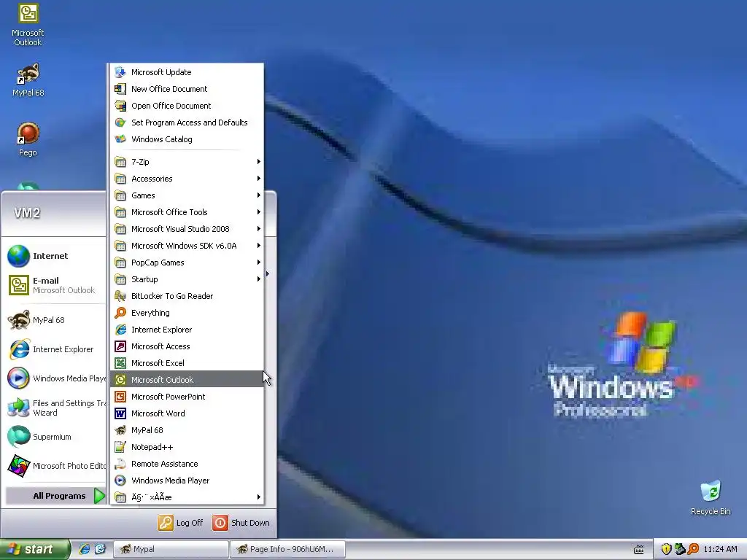Click the Everything magnifier icon in programs list
The image size is (747, 560).
(120, 313)
